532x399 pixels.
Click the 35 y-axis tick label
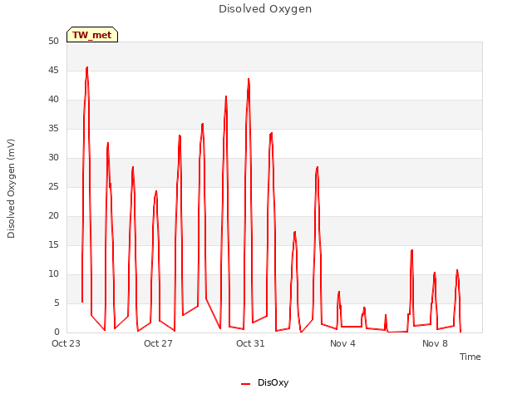pos(53,128)
